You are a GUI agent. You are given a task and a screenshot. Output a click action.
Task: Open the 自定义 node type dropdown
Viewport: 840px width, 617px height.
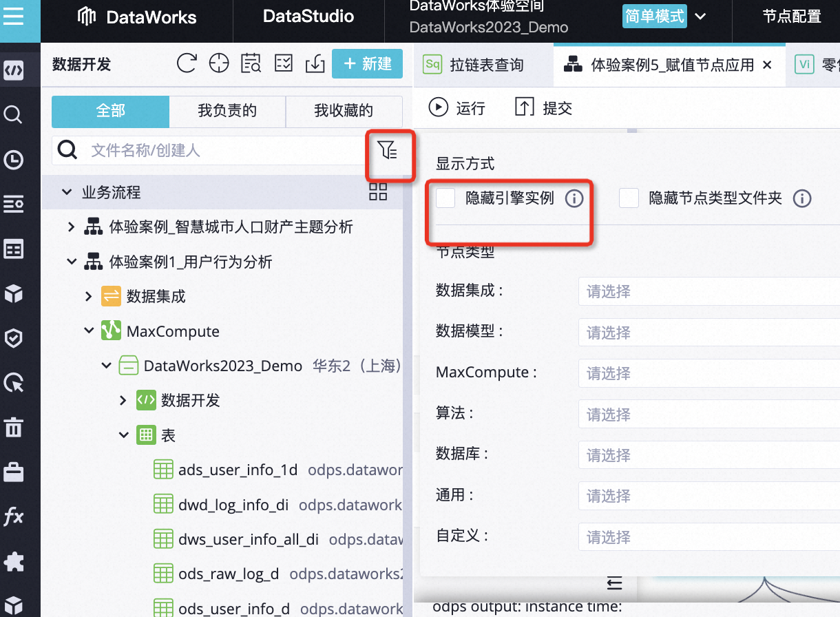point(709,537)
